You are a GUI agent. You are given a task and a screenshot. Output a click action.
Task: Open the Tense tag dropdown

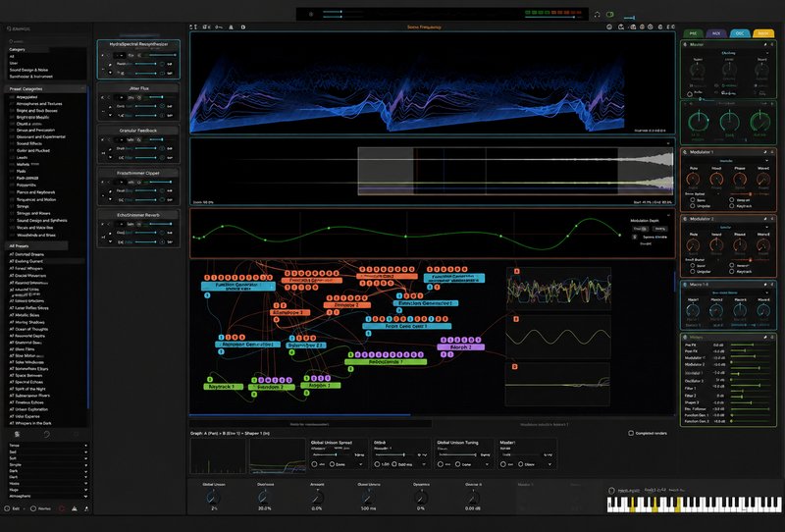[x=48, y=446]
